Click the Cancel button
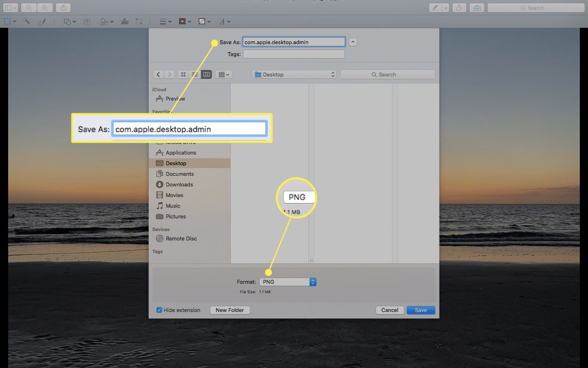 pos(390,310)
